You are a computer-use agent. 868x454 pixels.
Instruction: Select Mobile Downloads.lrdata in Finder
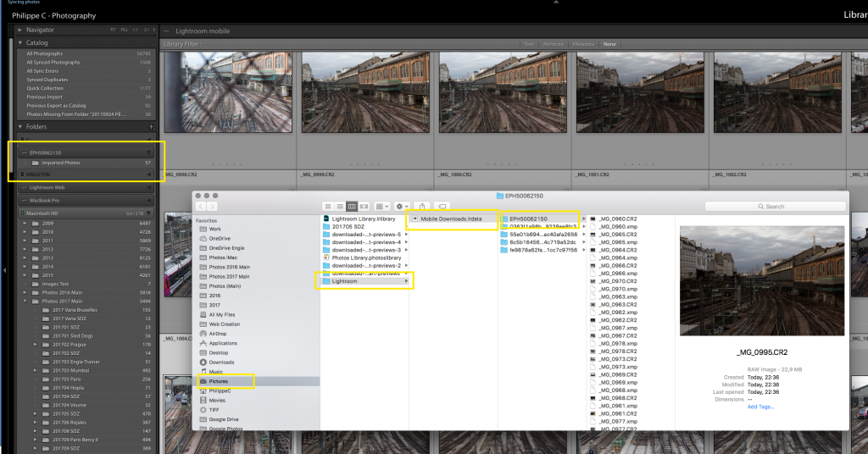coord(451,219)
